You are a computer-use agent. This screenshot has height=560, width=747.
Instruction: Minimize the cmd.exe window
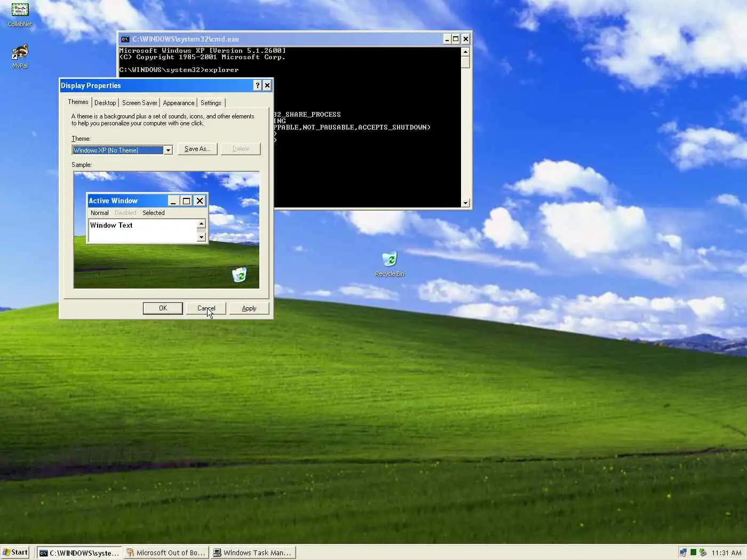click(447, 39)
